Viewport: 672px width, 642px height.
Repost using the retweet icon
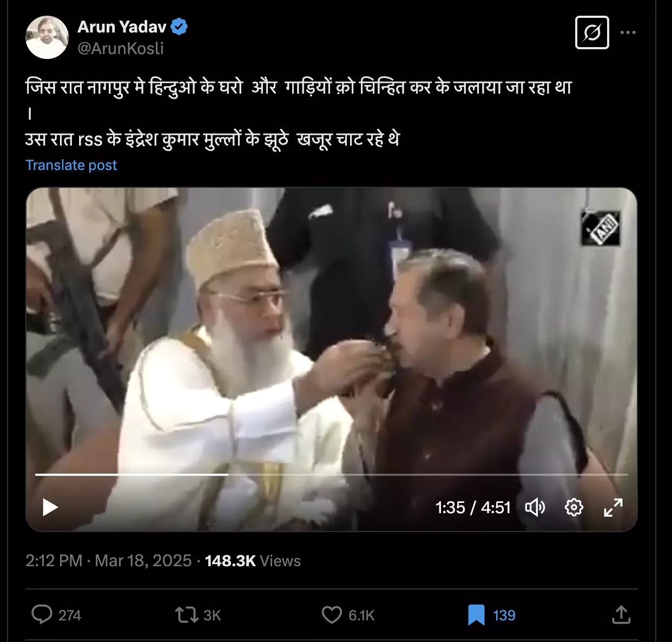click(187, 615)
